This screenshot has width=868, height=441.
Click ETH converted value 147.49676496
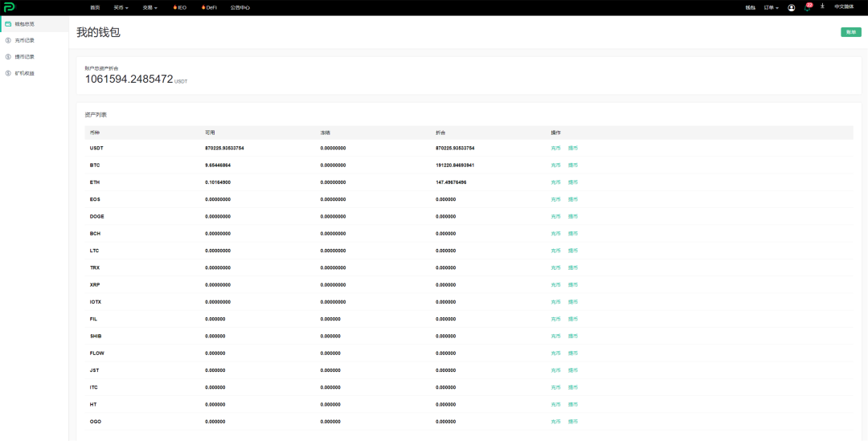[451, 182]
